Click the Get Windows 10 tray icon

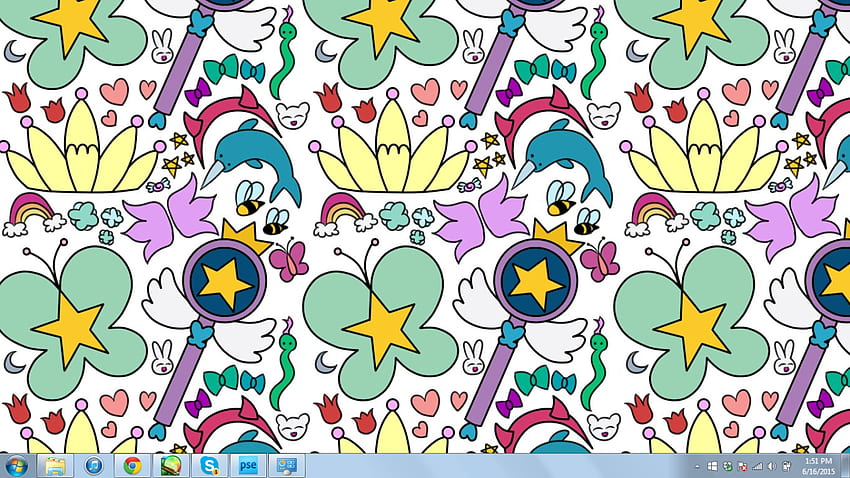pos(712,467)
